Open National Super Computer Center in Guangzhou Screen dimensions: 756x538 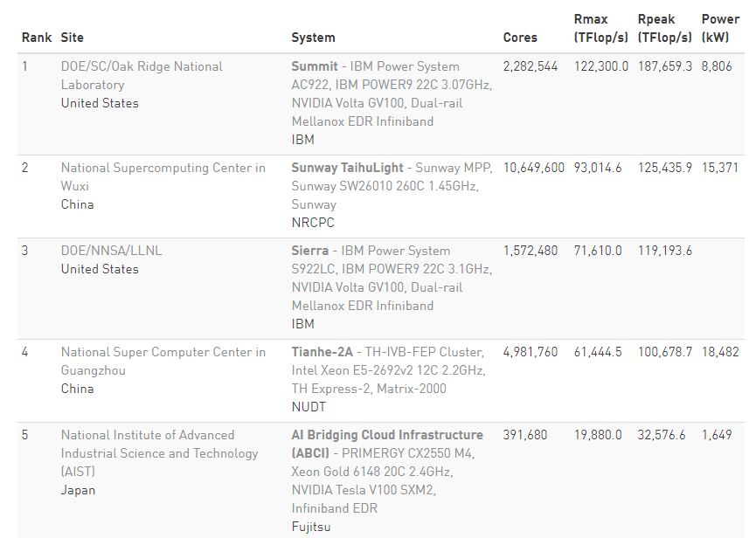[163, 361]
